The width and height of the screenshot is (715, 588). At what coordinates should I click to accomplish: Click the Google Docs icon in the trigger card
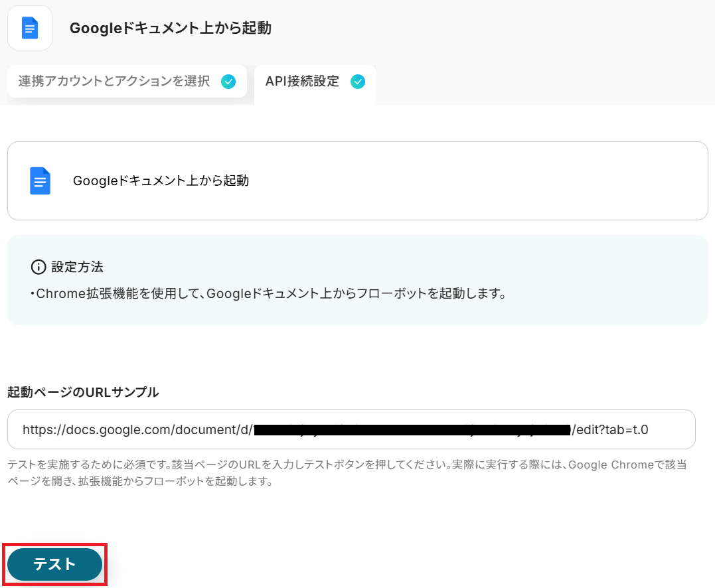(40, 181)
